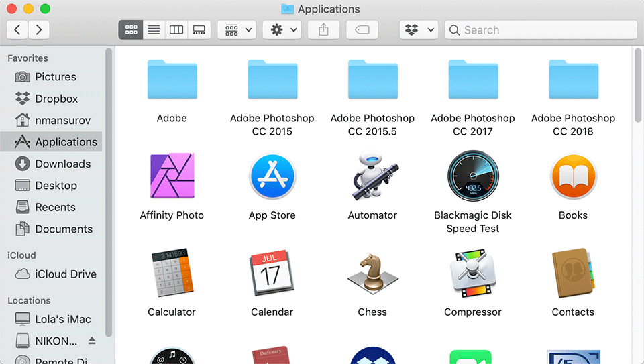The width and height of the screenshot is (644, 364).
Task: Select Lola's iMac in Locations
Action: [x=52, y=319]
